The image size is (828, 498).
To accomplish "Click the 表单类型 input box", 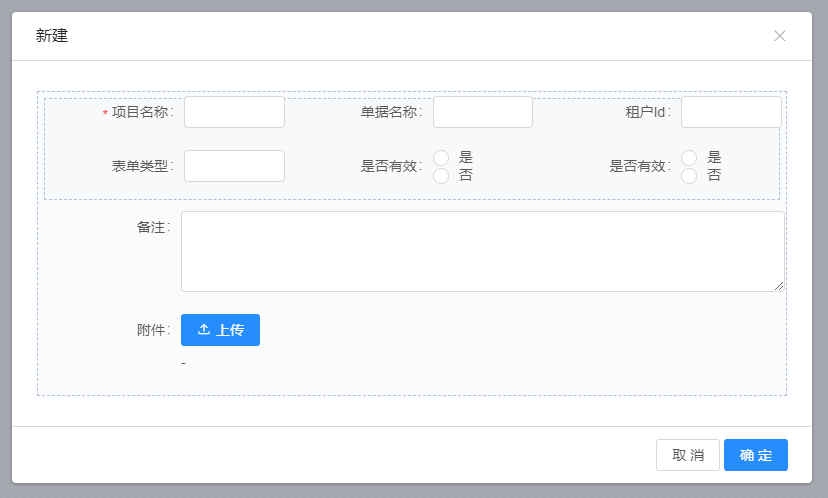I will click(234, 166).
